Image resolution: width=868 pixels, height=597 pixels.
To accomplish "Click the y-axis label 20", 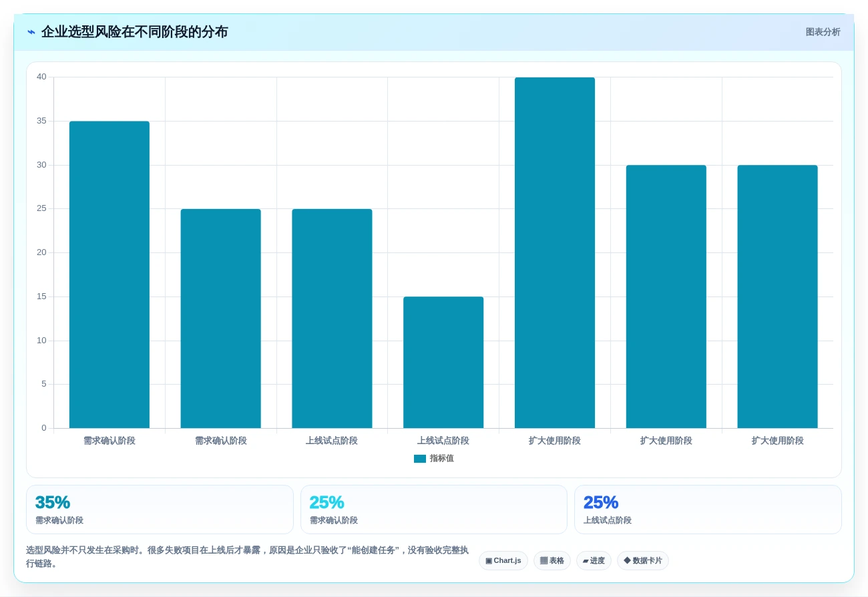I will [x=41, y=252].
